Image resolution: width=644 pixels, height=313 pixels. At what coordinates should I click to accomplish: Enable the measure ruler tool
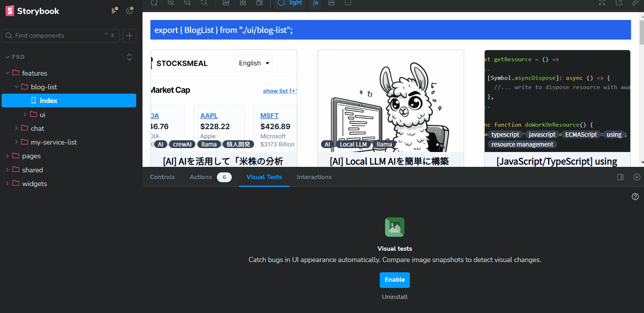pyautogui.click(x=331, y=3)
